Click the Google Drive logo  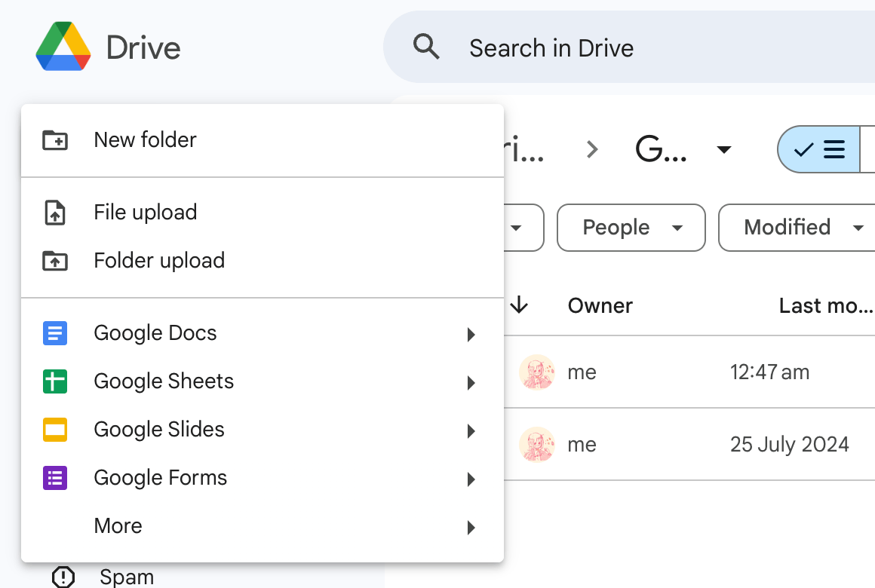(63, 46)
